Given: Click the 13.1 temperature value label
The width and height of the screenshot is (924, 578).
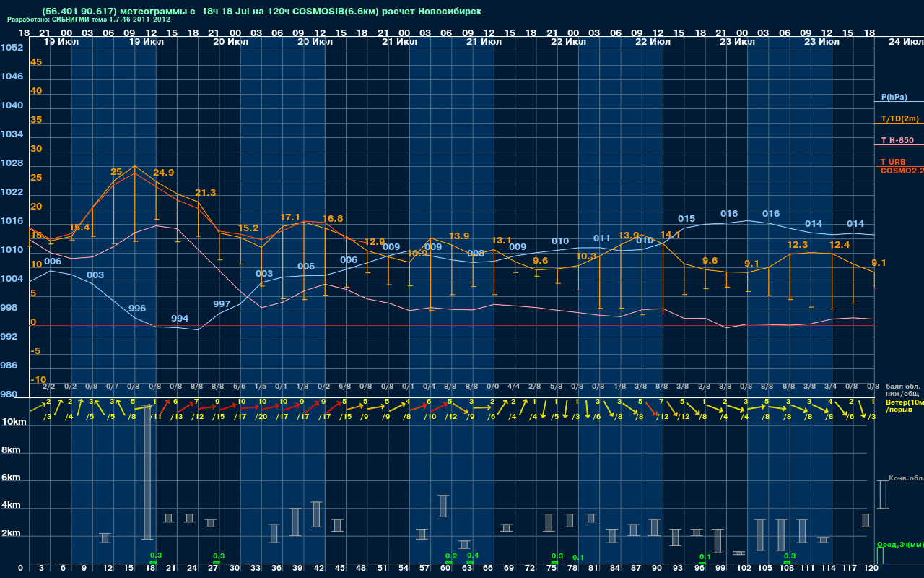Looking at the screenshot, I should pos(501,241).
